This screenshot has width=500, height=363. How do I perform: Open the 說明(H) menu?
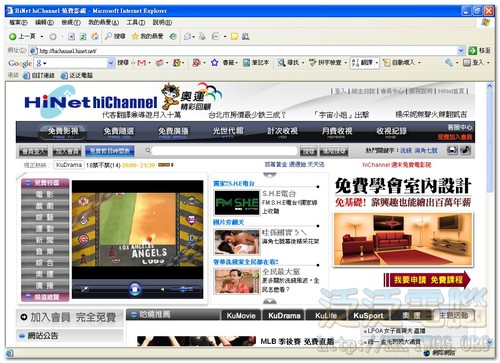162,23
